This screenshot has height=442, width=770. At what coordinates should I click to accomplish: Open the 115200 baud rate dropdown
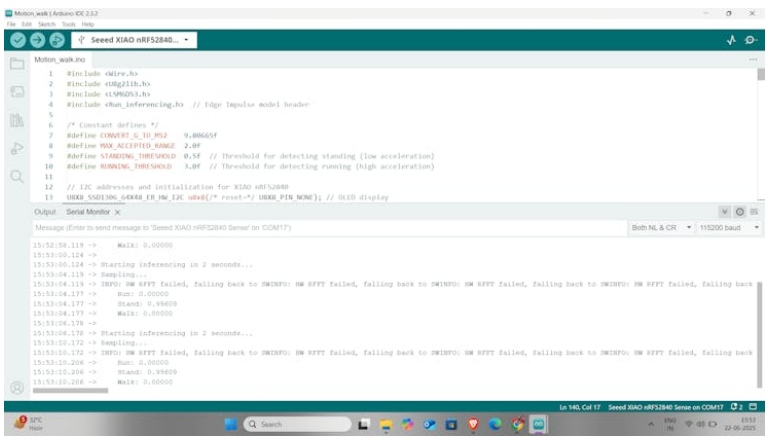click(727, 228)
